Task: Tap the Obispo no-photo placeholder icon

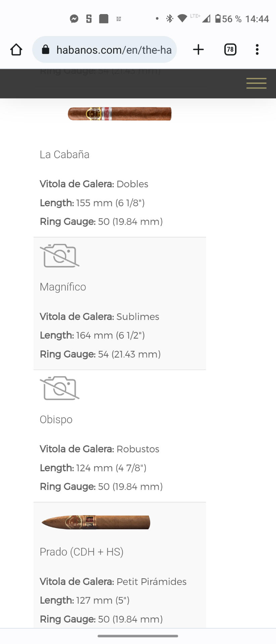Action: tap(60, 388)
